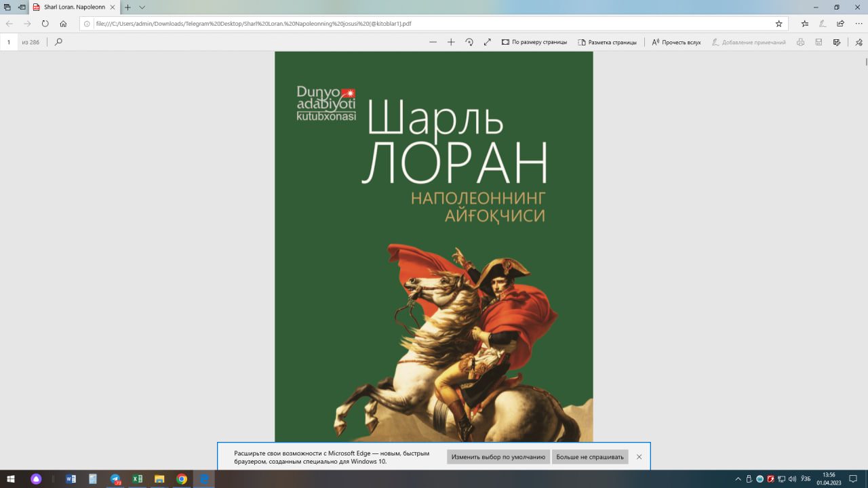Expand hidden tray icons with the chevron

coord(738,480)
